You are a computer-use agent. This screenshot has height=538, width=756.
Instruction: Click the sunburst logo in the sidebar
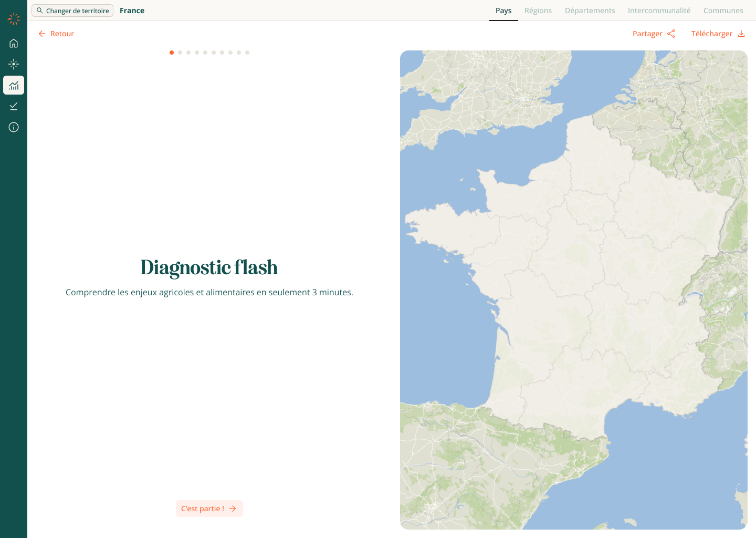pos(14,19)
